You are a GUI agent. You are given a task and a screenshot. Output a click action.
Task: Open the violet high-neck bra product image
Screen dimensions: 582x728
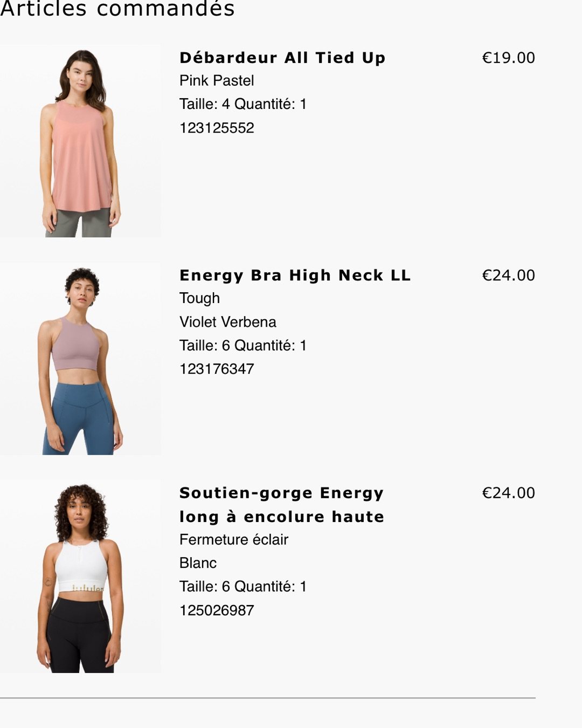pyautogui.click(x=80, y=359)
